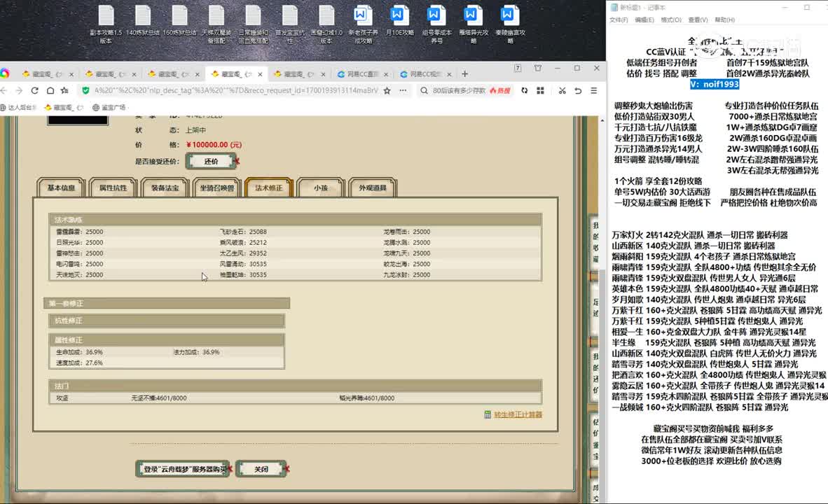Screen dimensions: 828x504
Task: Open a new browser tab
Action: pos(464,74)
